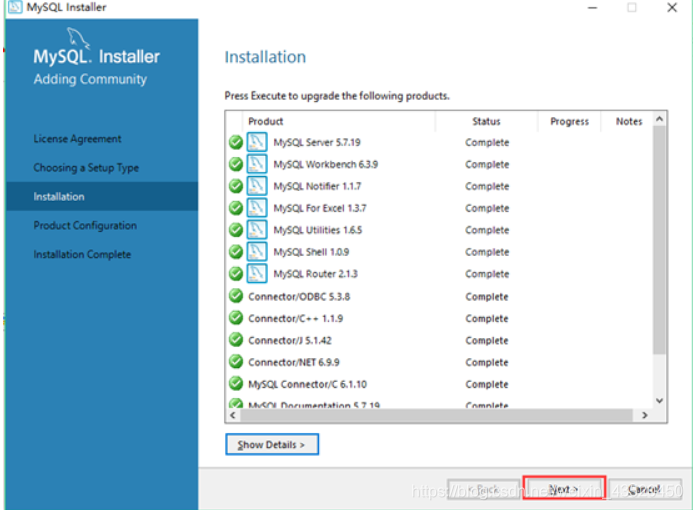
Task: Click the MySQL Notifier 1.1.7 product icon
Action: pos(257,186)
